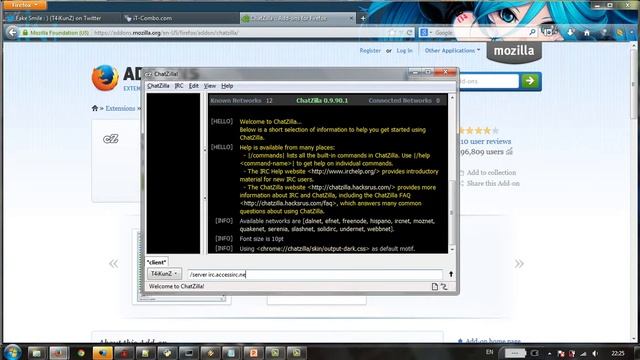Click the Known Networks 12 header text
Screen dimensions: 640x360
point(241,100)
